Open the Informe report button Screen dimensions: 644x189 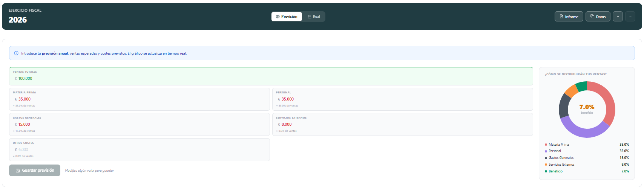point(569,17)
